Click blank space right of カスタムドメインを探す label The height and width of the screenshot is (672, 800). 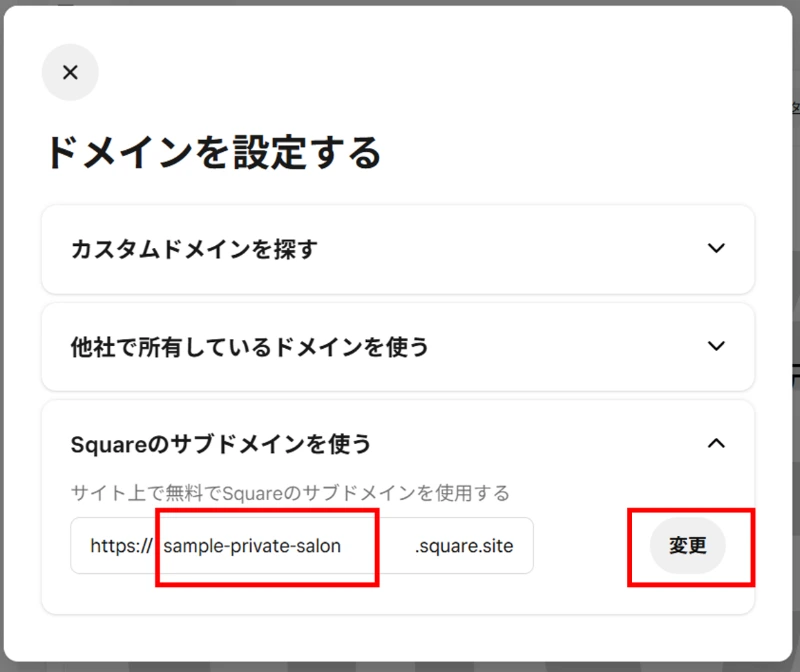(x=500, y=249)
